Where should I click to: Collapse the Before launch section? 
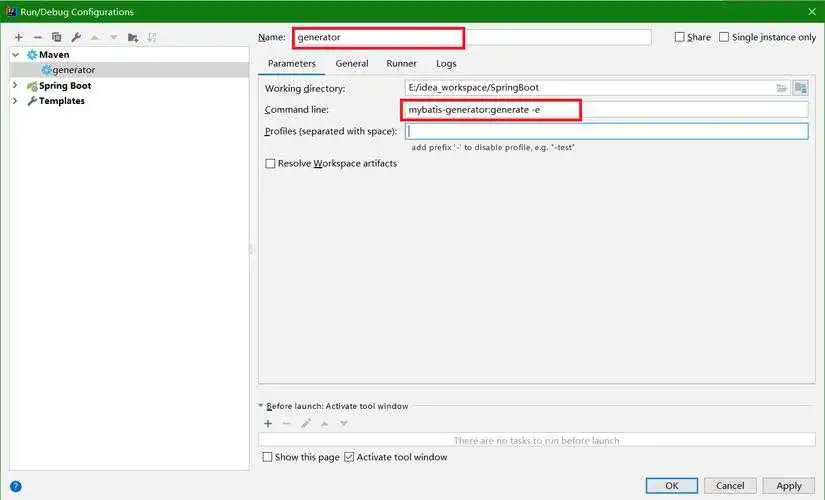pos(261,406)
